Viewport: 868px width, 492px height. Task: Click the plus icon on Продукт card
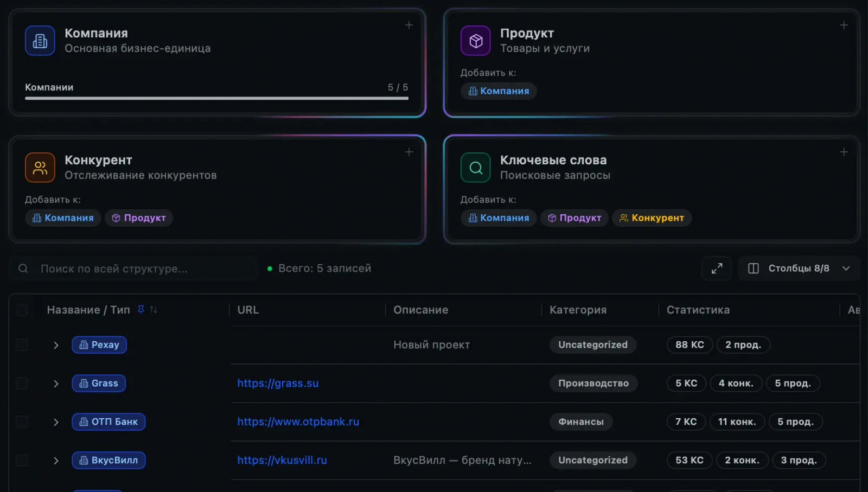coord(844,25)
